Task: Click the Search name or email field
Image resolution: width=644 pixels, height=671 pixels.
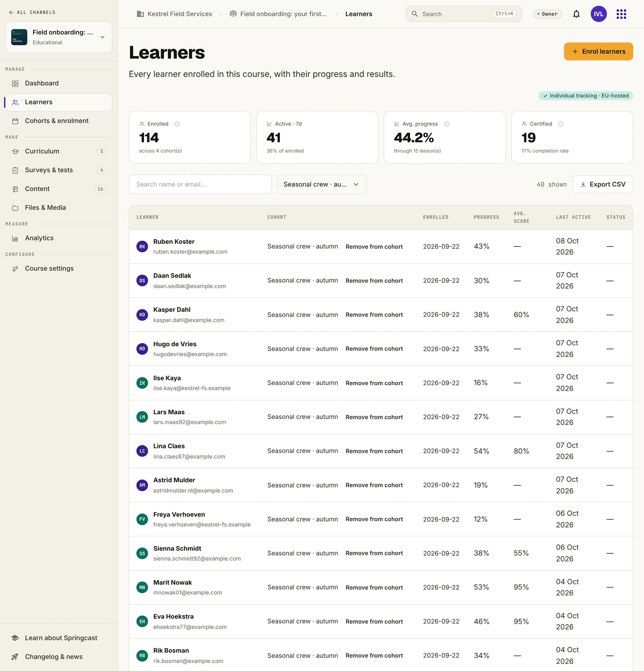Action: point(200,184)
